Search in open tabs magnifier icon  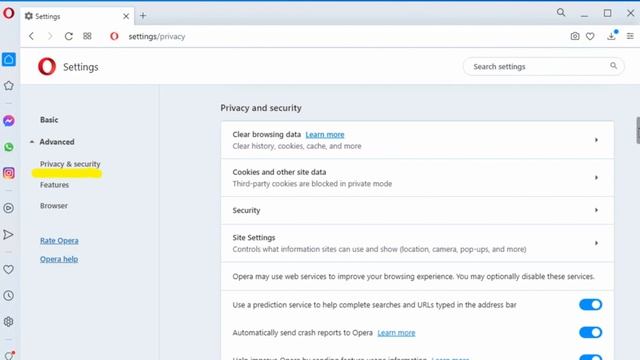click(x=561, y=13)
